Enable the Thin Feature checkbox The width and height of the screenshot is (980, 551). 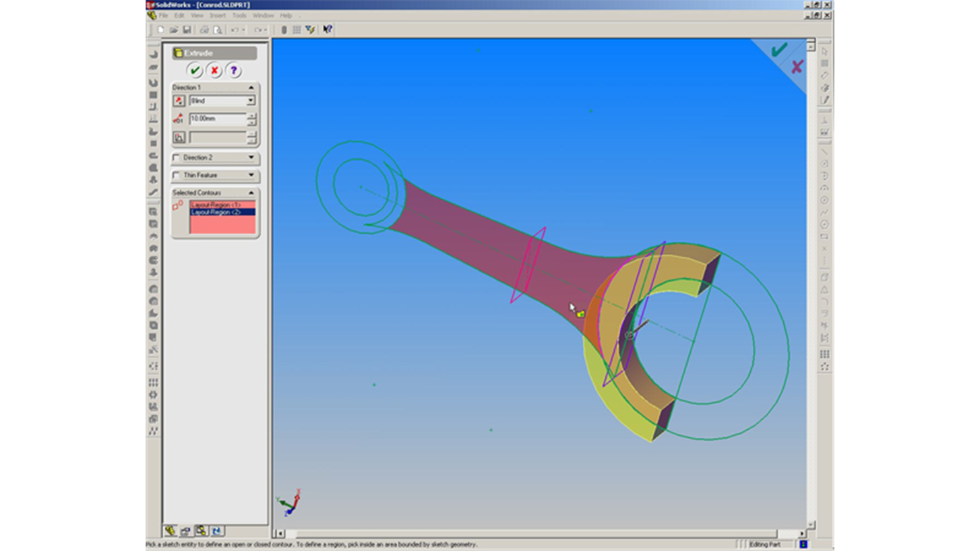coord(177,175)
